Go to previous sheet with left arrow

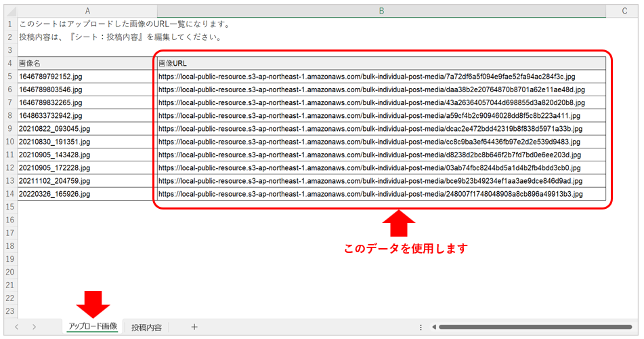(16, 327)
